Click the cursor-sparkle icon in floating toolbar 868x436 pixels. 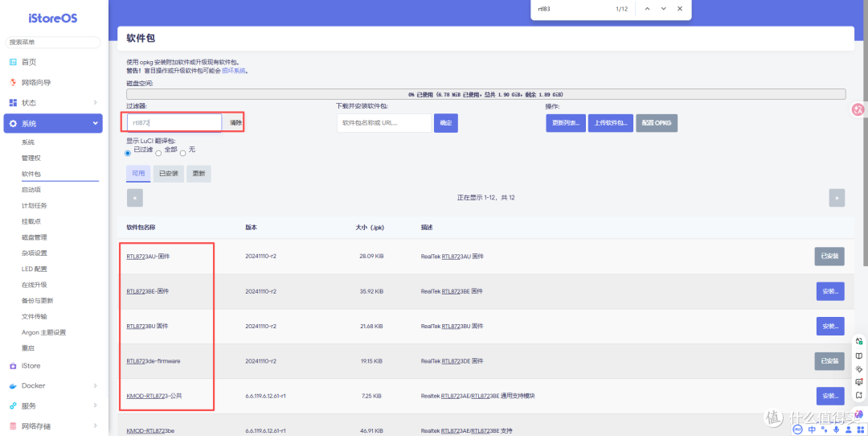tap(858, 368)
